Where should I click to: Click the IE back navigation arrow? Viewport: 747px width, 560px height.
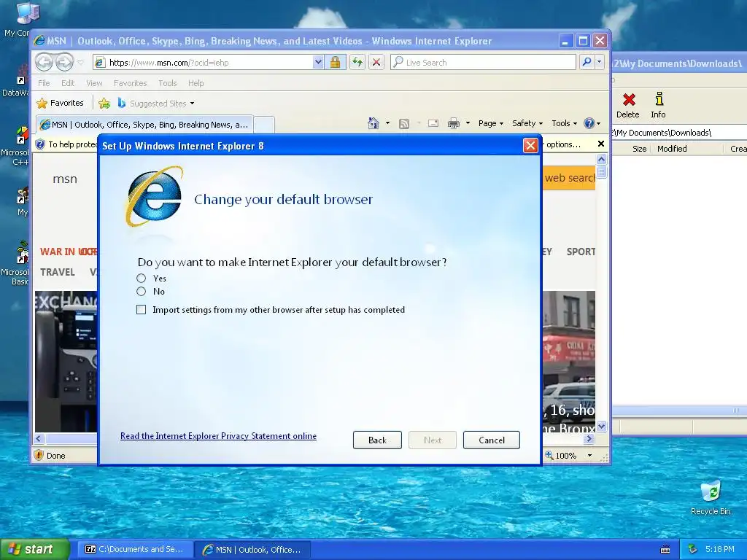point(44,62)
